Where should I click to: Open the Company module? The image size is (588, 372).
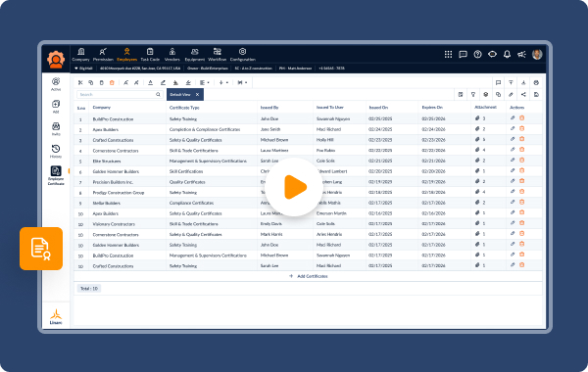point(80,54)
